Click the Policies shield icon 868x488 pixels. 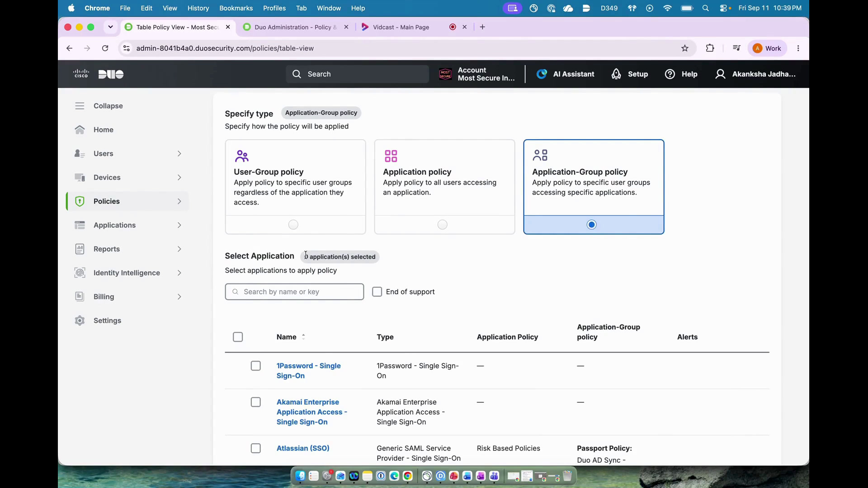(80, 201)
